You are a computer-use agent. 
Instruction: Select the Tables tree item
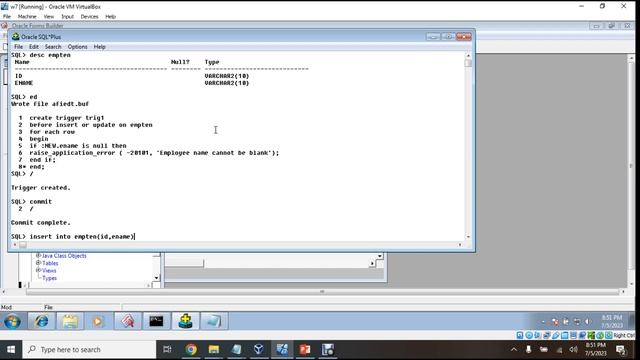[x=50, y=263]
